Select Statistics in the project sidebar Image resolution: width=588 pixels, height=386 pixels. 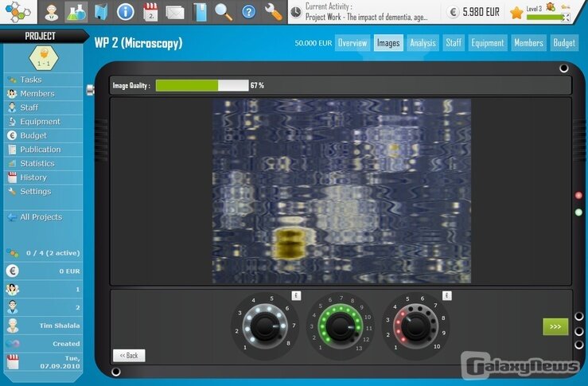(37, 163)
